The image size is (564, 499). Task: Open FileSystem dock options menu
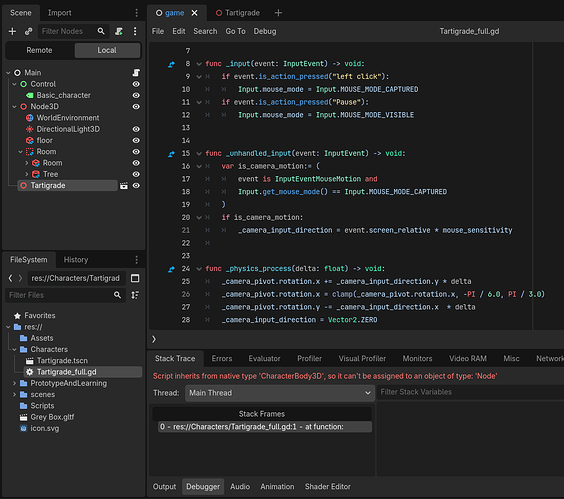136,260
